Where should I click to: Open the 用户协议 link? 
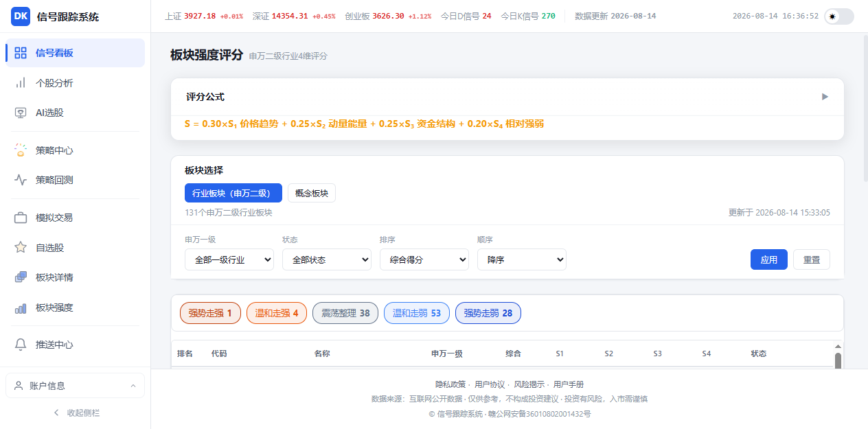click(x=490, y=384)
